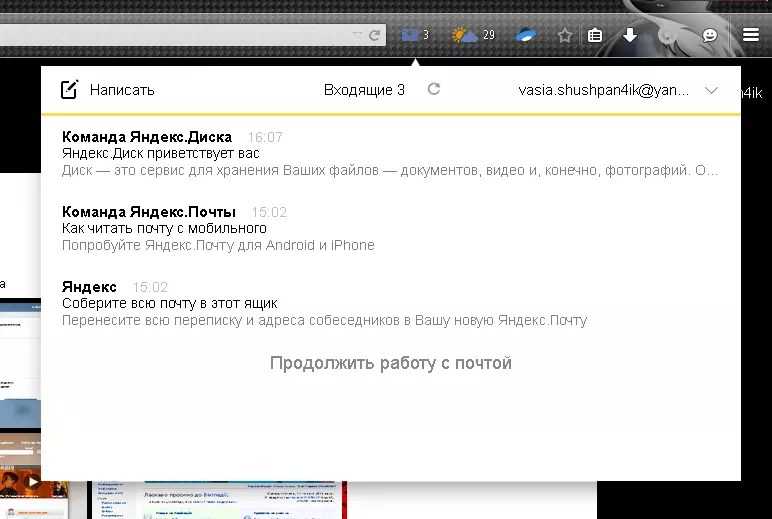Click subject Яндекс.Диск приветствует вас
The image size is (772, 519).
[161, 154]
